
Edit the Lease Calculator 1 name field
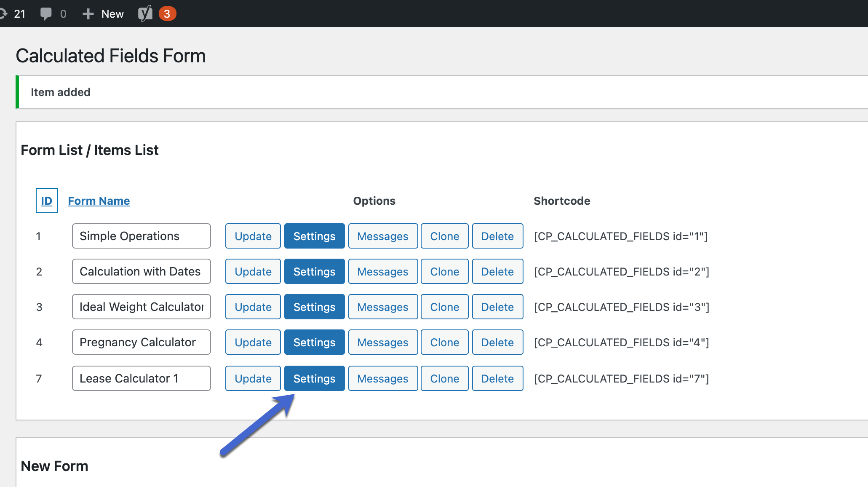pos(141,378)
